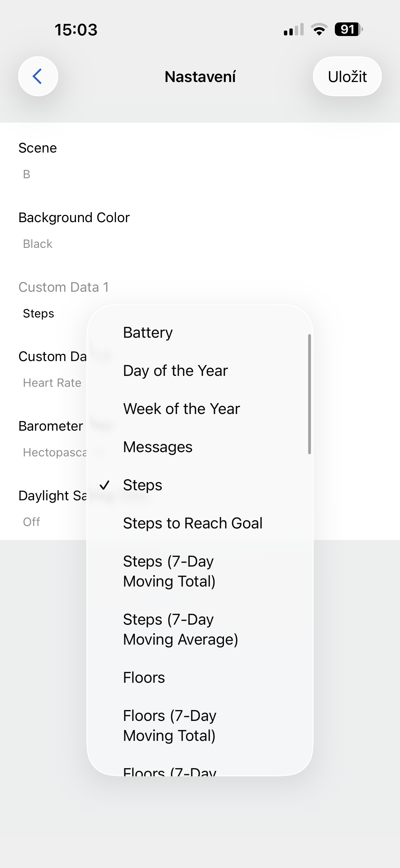Click the popup menu scrollbar
Viewport: 400px width, 868px height.
tap(309, 394)
